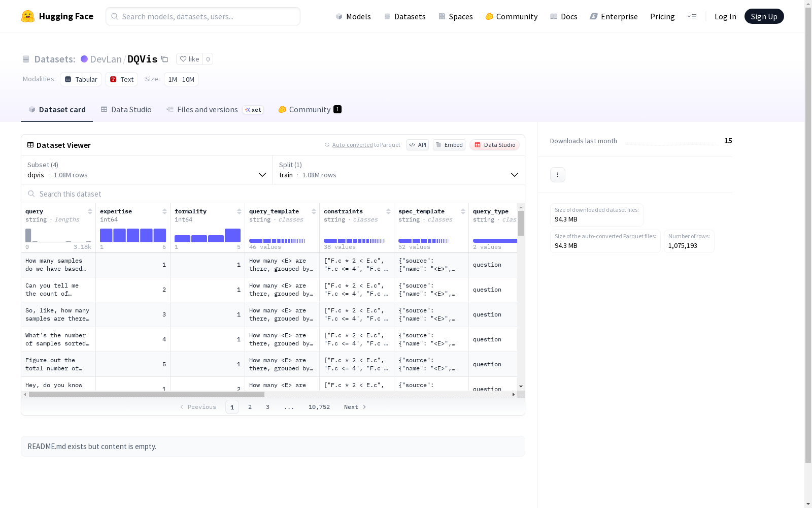
Task: Open Docs in top navigation
Action: [x=564, y=16]
